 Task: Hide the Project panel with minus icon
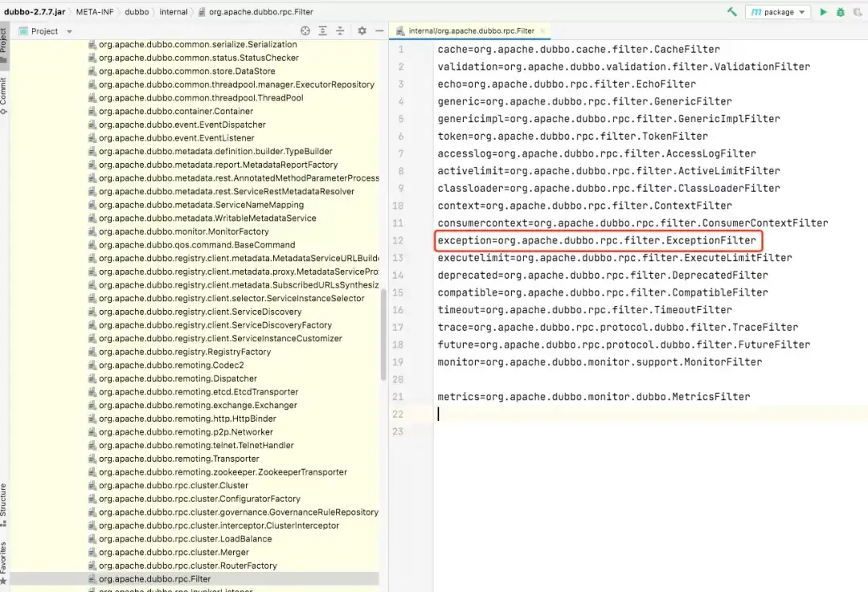pyautogui.click(x=379, y=31)
